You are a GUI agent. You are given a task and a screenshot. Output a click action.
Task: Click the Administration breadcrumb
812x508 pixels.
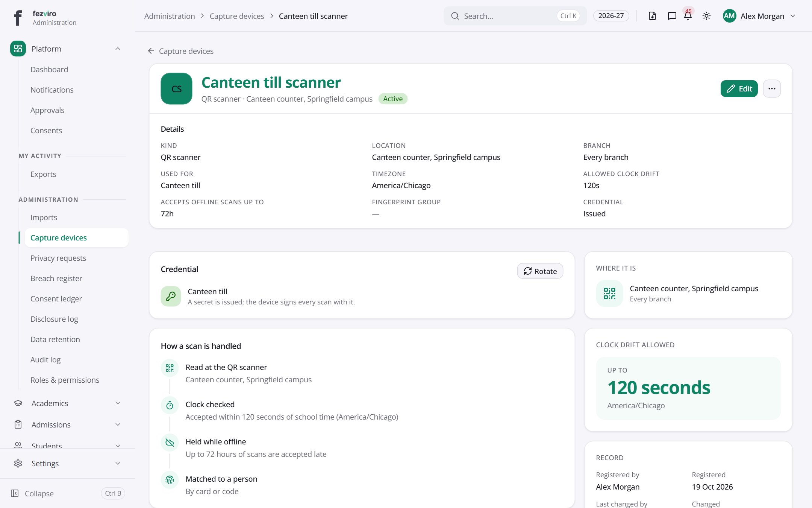click(170, 16)
